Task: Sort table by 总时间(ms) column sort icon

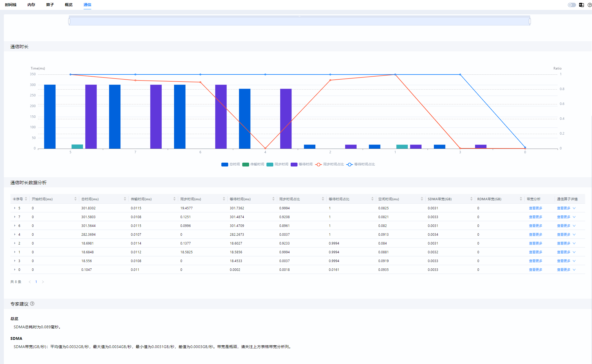Action: 125,199
